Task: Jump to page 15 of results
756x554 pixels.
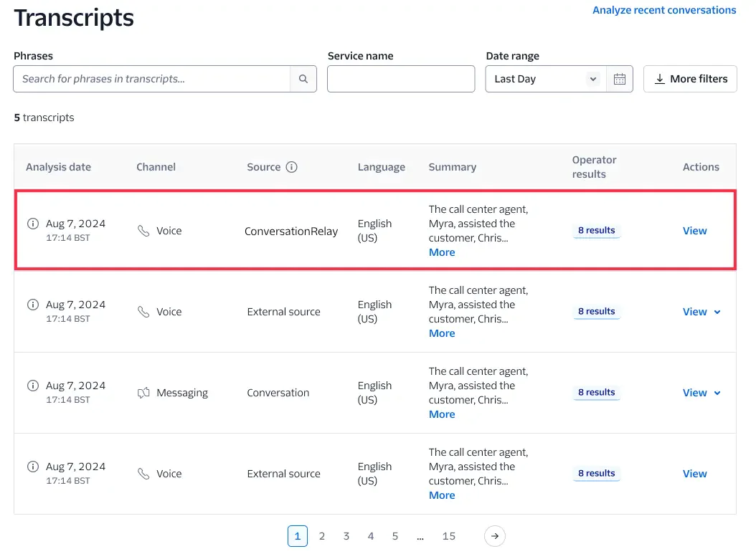Action: click(x=449, y=536)
